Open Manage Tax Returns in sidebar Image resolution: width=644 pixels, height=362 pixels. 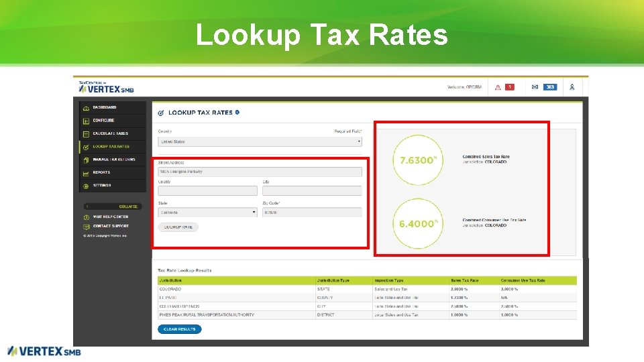coord(113,160)
